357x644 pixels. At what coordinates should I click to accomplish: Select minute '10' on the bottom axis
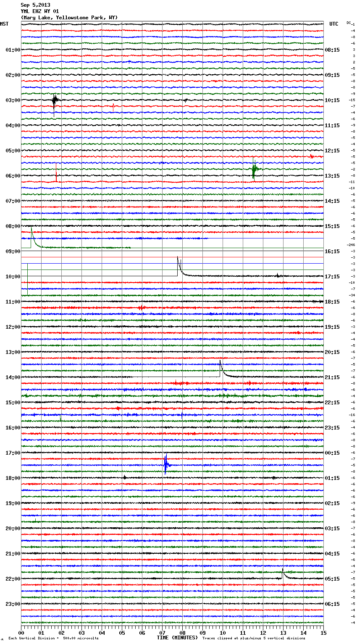223,633
